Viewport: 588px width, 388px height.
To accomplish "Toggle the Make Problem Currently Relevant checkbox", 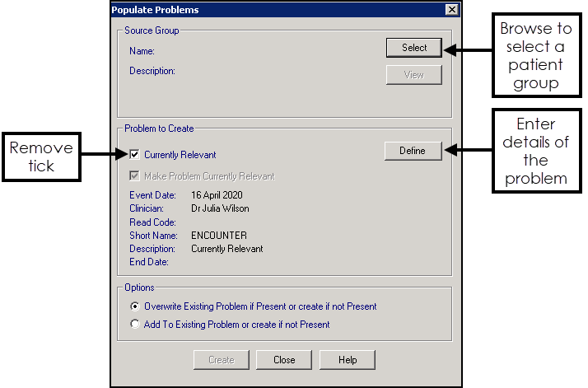I will [x=135, y=176].
